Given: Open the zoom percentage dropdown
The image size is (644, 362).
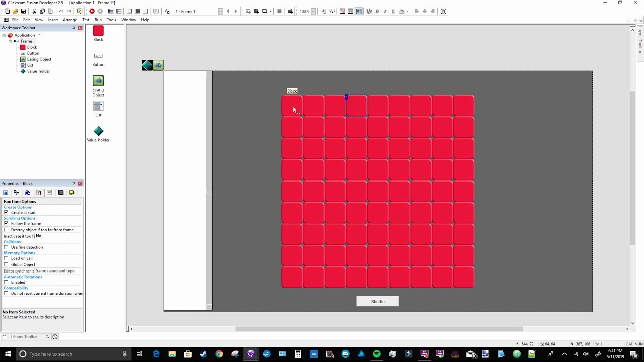Looking at the screenshot, I should (313, 11).
